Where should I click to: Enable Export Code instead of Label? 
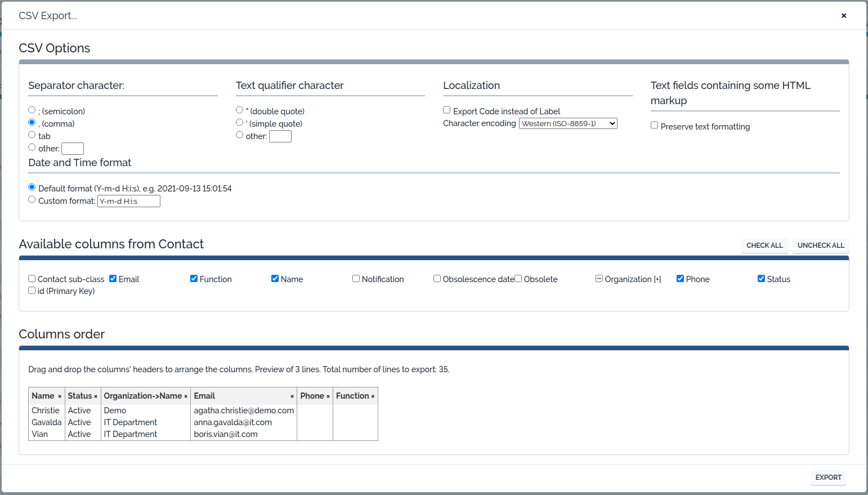click(x=446, y=110)
